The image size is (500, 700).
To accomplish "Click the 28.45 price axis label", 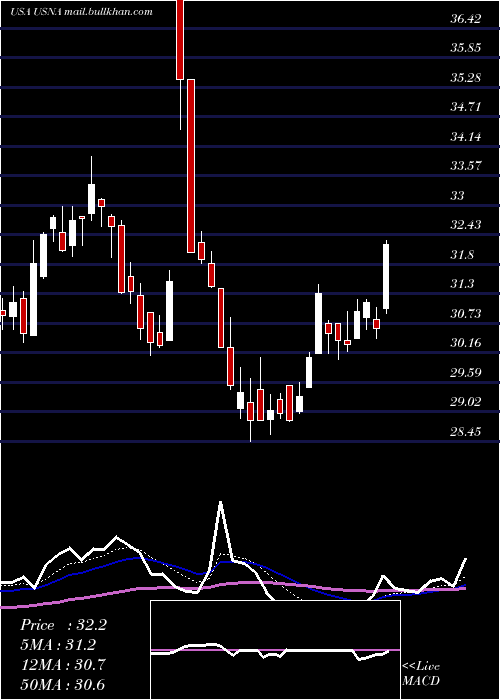I will 466,431.
